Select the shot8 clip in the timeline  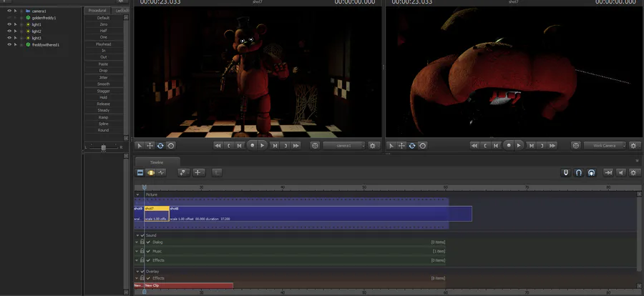point(321,214)
